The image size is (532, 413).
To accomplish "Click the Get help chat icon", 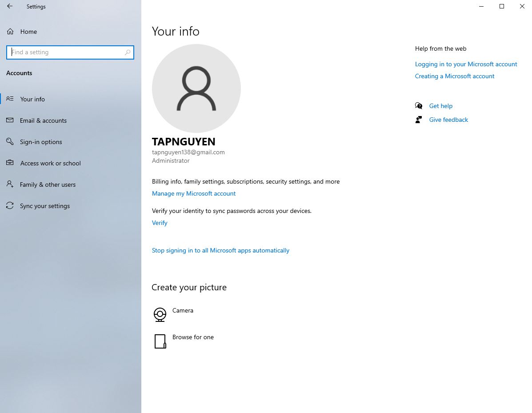I will 419,106.
